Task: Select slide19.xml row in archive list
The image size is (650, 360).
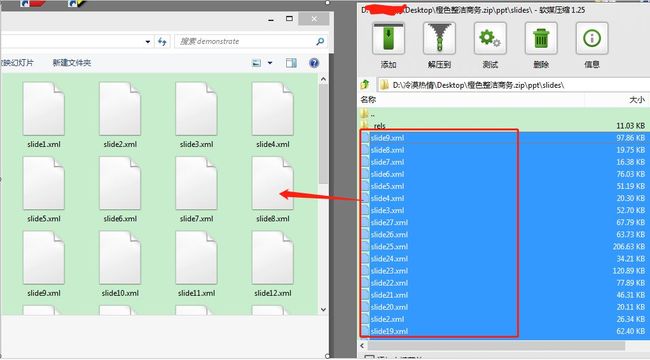Action: [503, 331]
